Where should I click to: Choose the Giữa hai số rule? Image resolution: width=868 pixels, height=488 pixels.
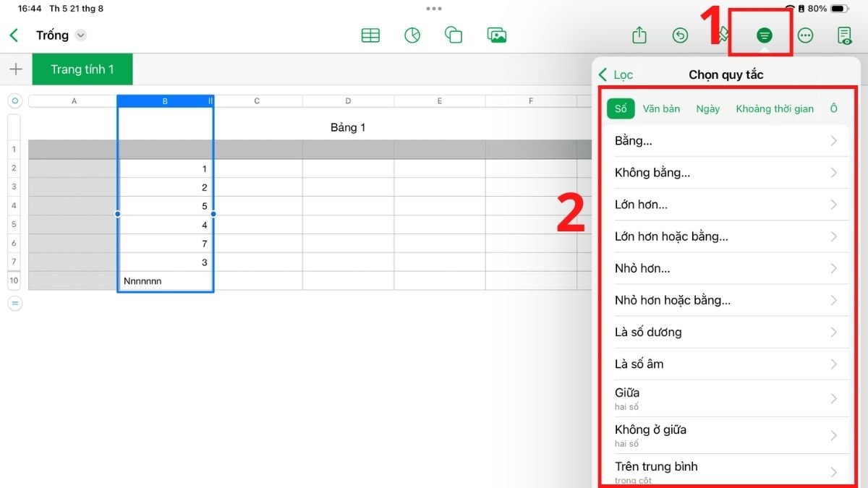click(726, 398)
